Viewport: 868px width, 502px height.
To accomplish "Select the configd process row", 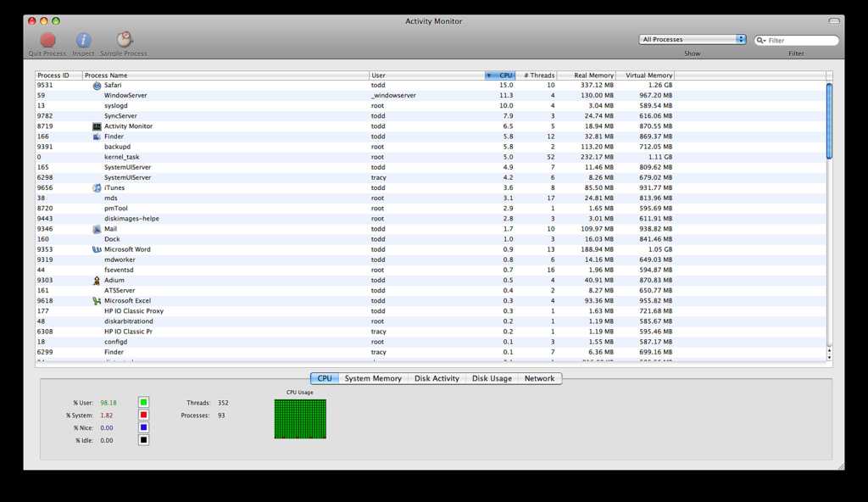I will (431, 342).
